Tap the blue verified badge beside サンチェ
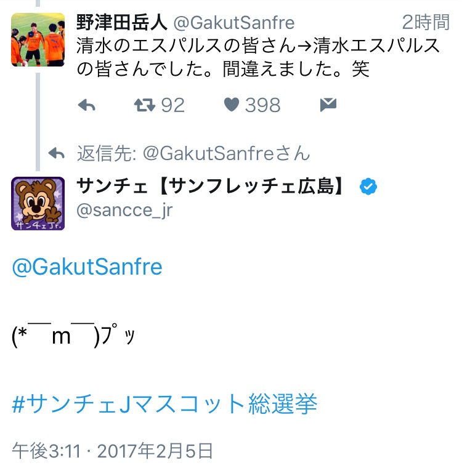 [x=369, y=187]
